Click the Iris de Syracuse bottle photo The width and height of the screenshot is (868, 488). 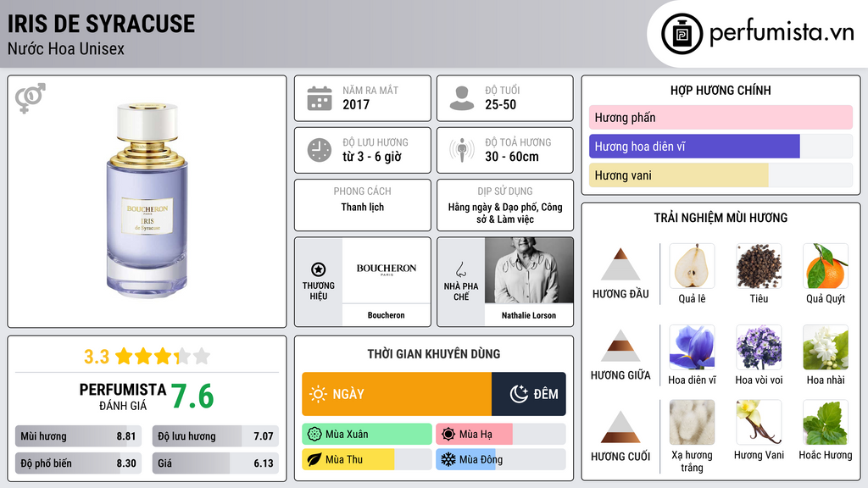[147, 200]
